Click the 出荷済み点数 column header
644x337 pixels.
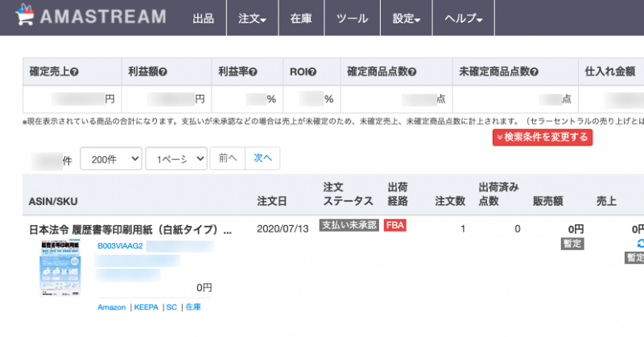pyautogui.click(x=498, y=194)
